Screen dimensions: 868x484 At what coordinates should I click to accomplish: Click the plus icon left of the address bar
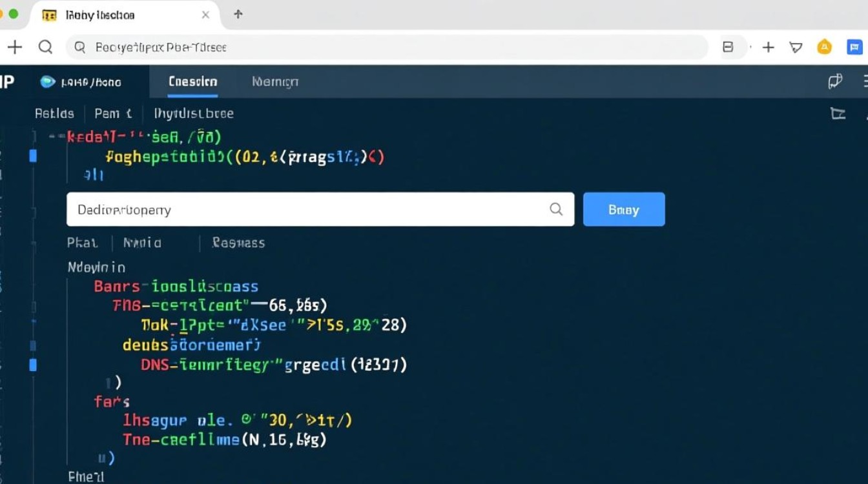tap(14, 47)
